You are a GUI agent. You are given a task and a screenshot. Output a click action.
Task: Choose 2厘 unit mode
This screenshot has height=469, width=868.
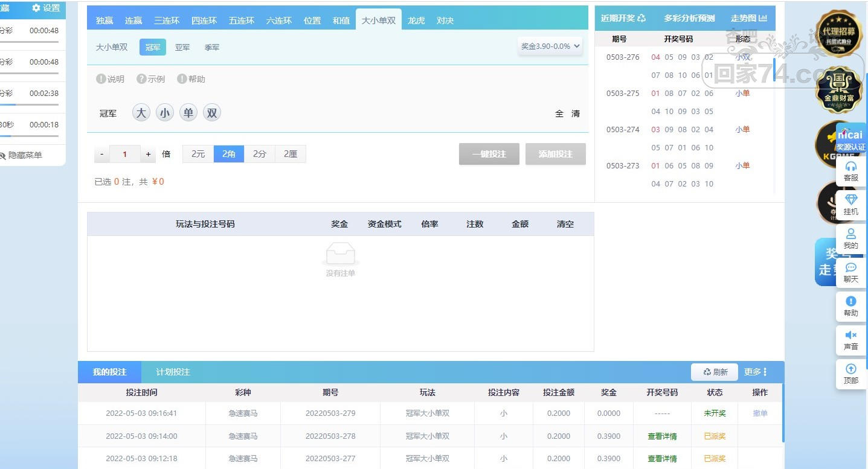pos(291,154)
